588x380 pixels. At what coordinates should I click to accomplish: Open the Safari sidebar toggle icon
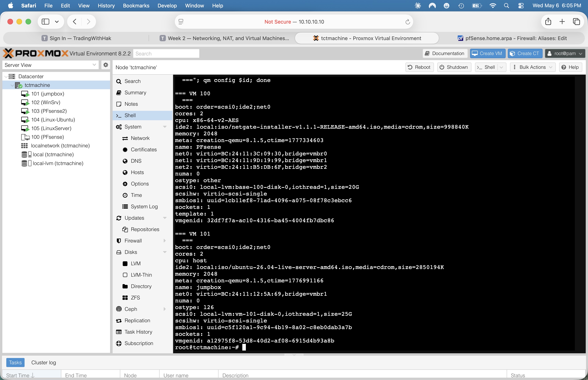coord(45,22)
